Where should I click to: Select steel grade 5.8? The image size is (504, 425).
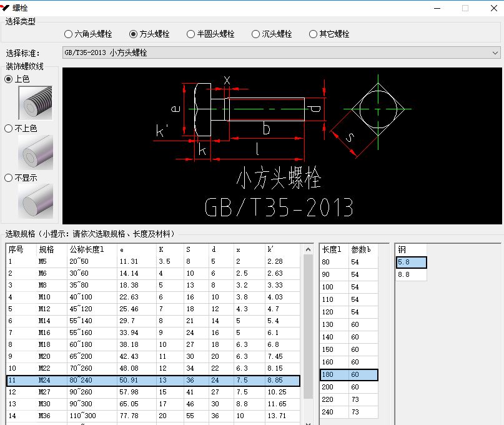click(x=412, y=262)
